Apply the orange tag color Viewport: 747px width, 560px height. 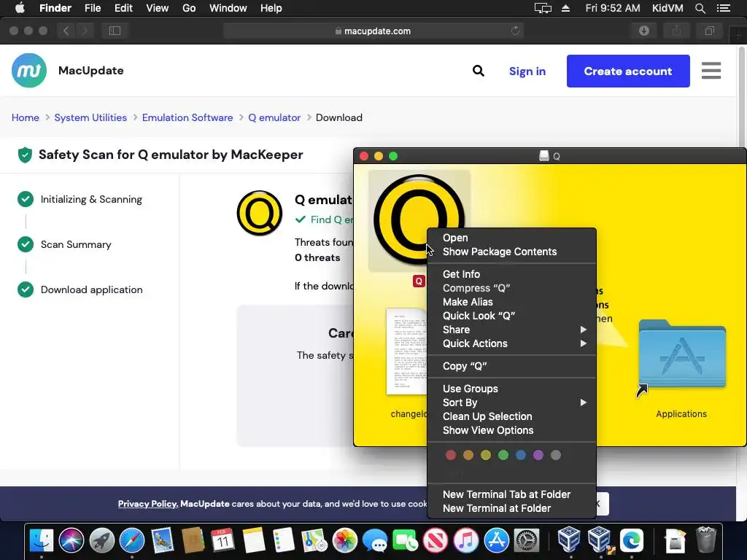(468, 455)
